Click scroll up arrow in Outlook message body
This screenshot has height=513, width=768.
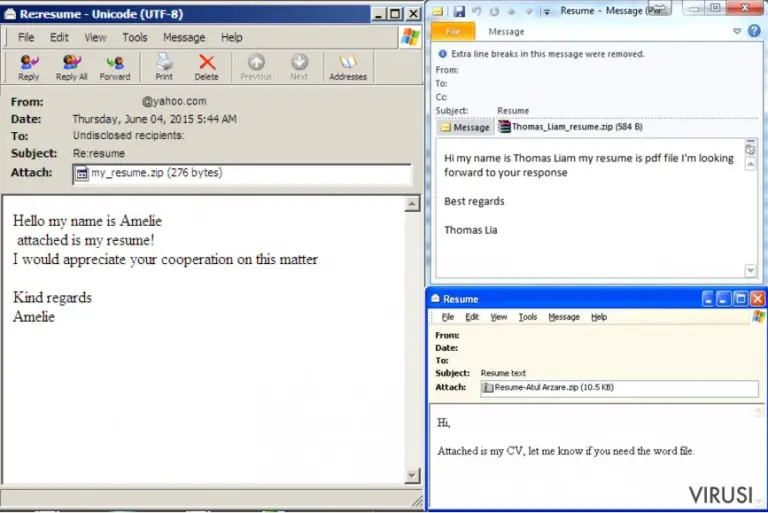750,164
